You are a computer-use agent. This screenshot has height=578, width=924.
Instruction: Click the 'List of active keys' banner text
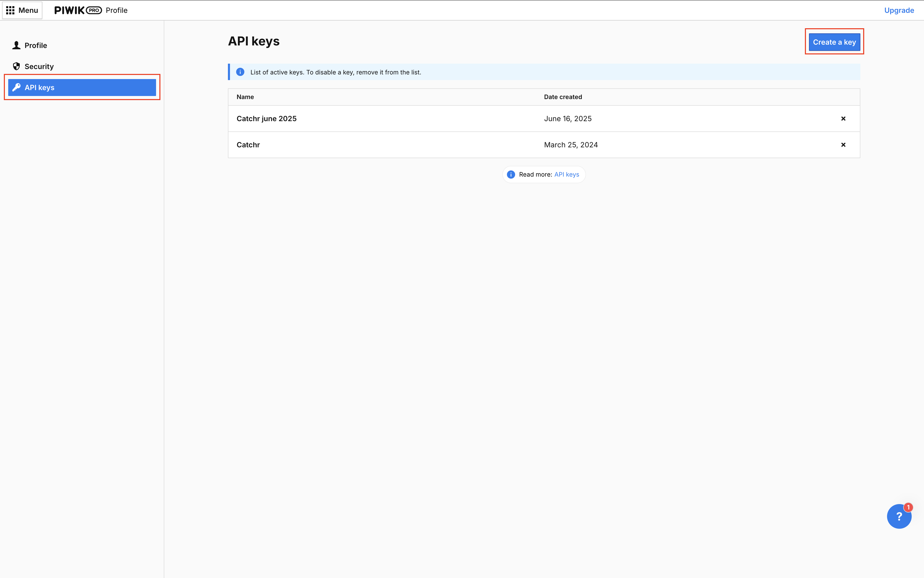[x=336, y=72]
